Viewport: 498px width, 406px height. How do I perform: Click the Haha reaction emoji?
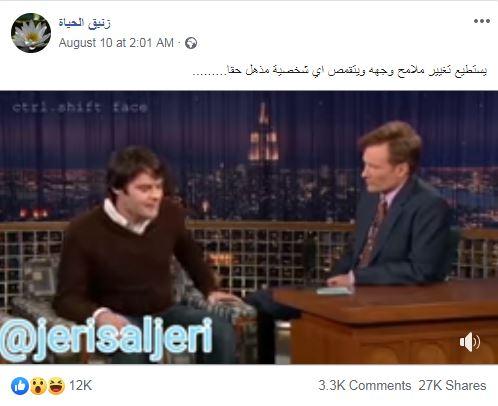(56, 386)
